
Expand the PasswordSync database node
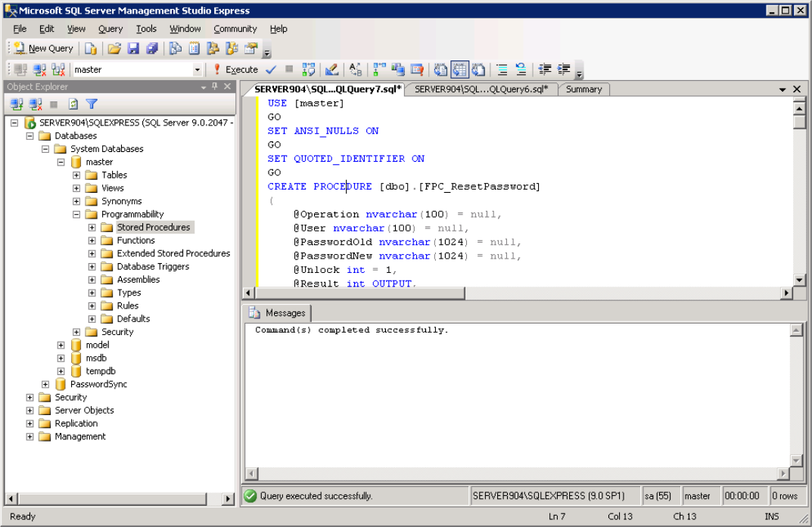(45, 384)
